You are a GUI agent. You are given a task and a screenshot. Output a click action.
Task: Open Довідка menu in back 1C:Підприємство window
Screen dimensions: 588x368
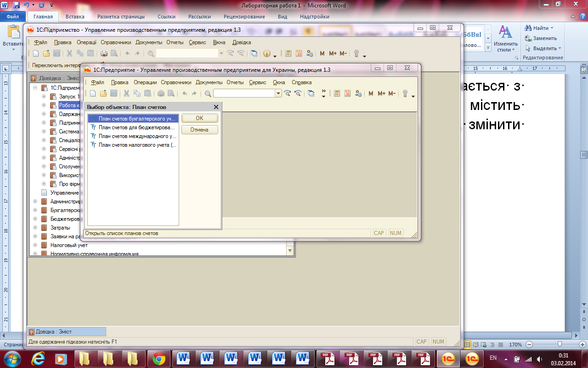pos(242,42)
